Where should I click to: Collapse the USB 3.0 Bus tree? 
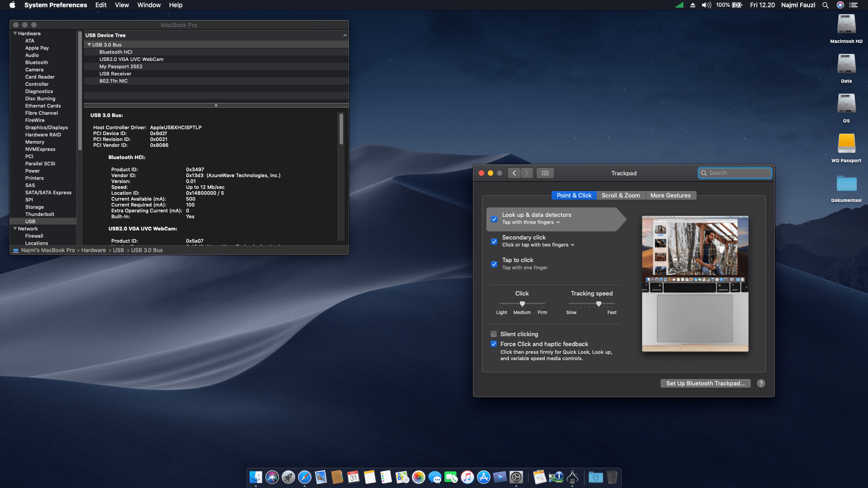coord(89,45)
